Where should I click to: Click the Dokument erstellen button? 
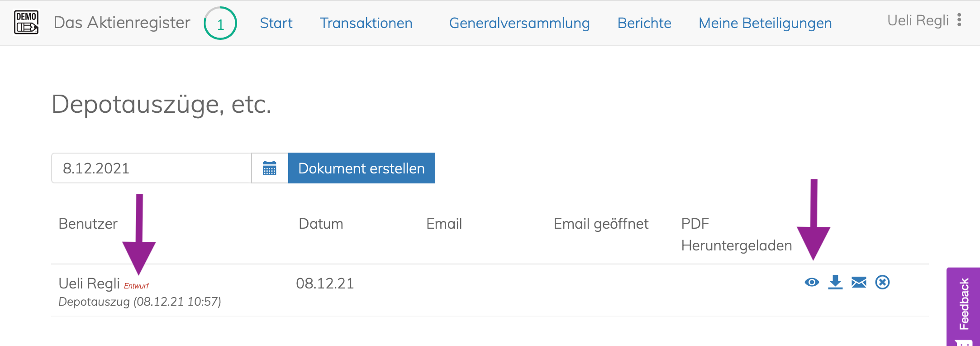(x=362, y=168)
